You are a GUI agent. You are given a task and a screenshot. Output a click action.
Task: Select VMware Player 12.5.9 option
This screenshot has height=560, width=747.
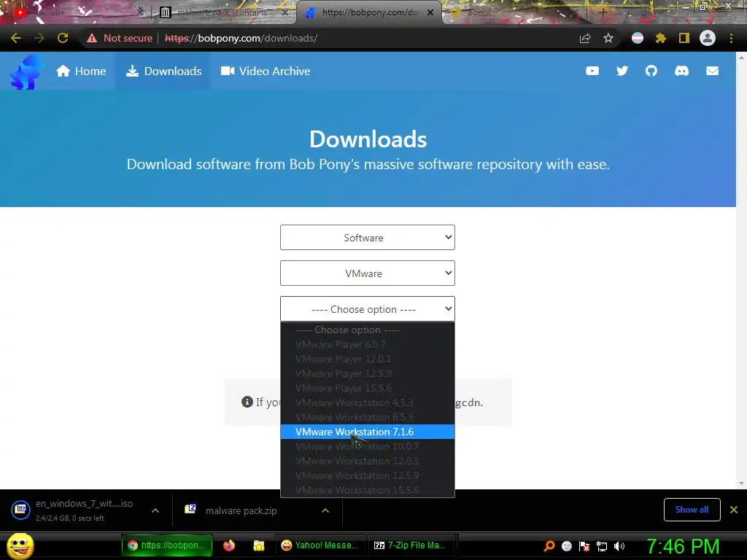[x=368, y=374]
